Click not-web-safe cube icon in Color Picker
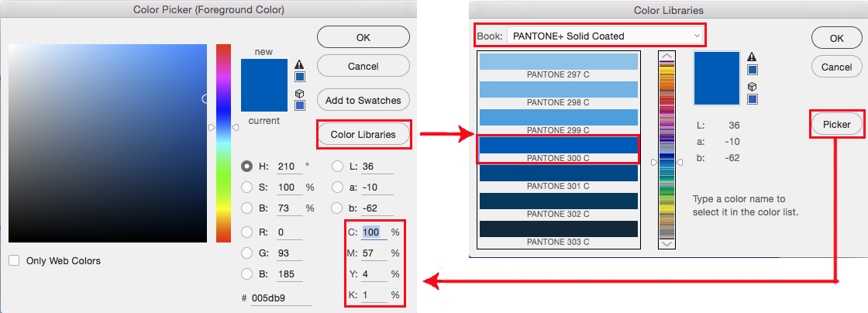The width and height of the screenshot is (868, 313). [299, 94]
